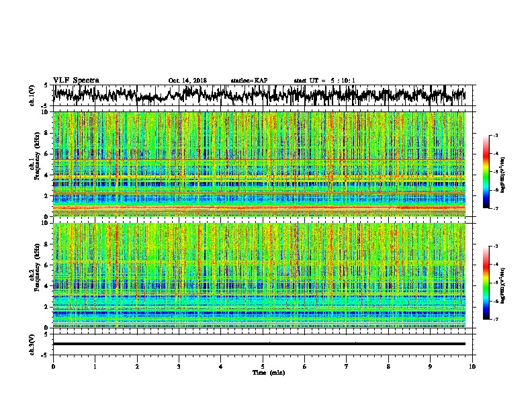Screen dimensions: 532x411
Task: Click the date text "Oct. 14, 2018"
Action: (x=187, y=81)
